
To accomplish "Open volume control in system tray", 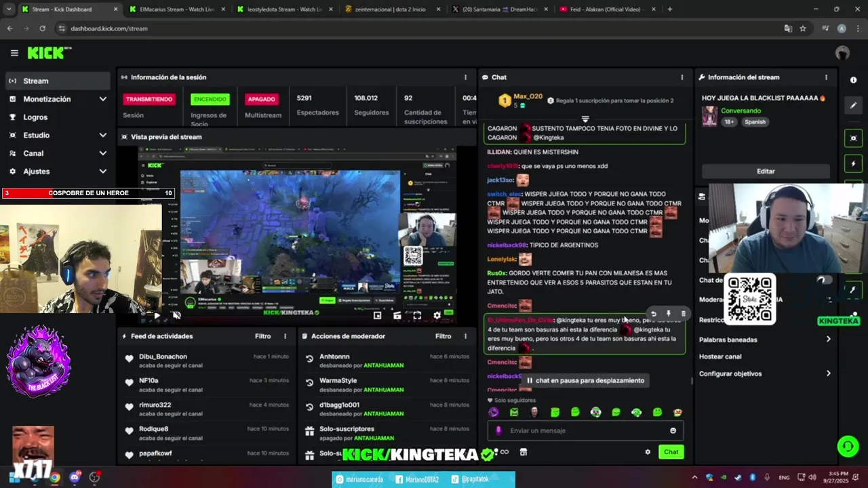I will [x=812, y=477].
